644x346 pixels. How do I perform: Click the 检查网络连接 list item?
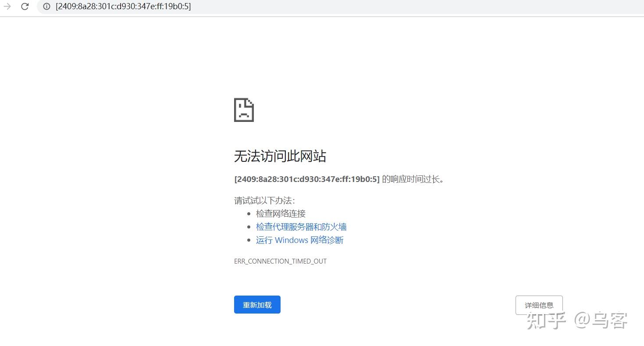(280, 213)
